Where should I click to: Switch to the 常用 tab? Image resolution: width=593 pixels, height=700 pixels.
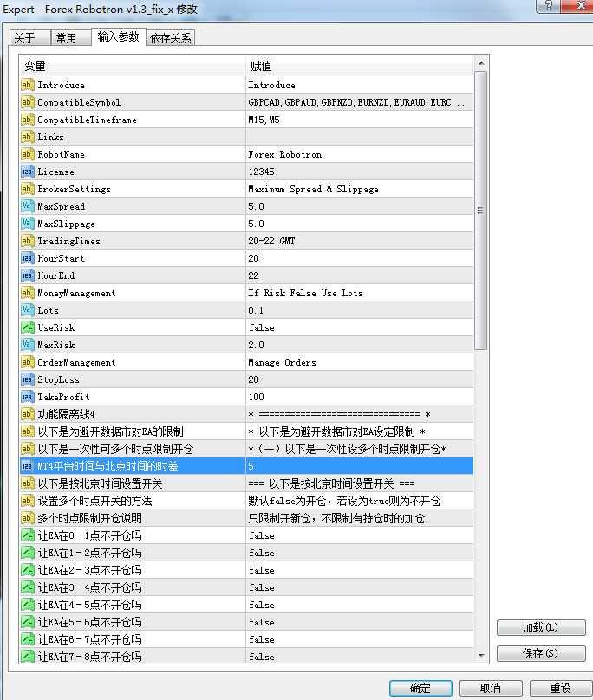[71, 38]
